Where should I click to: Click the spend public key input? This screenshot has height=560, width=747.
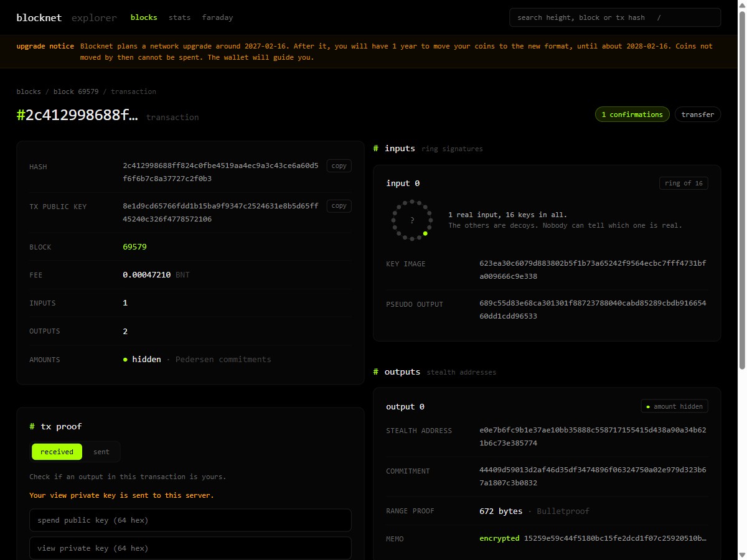(190, 520)
